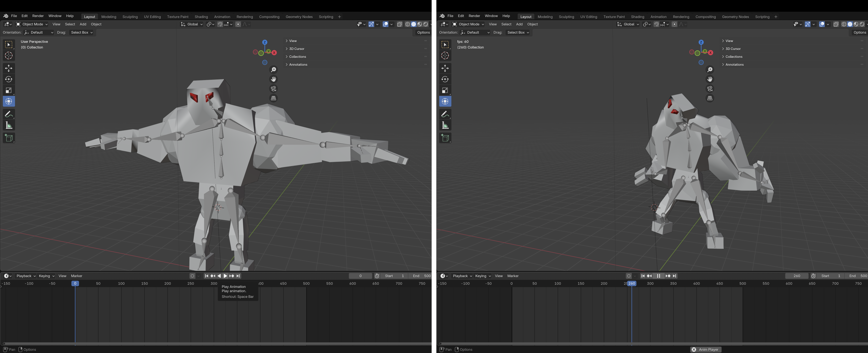This screenshot has width=868, height=353.
Task: Play animation forward in left timeline
Action: coord(225,276)
